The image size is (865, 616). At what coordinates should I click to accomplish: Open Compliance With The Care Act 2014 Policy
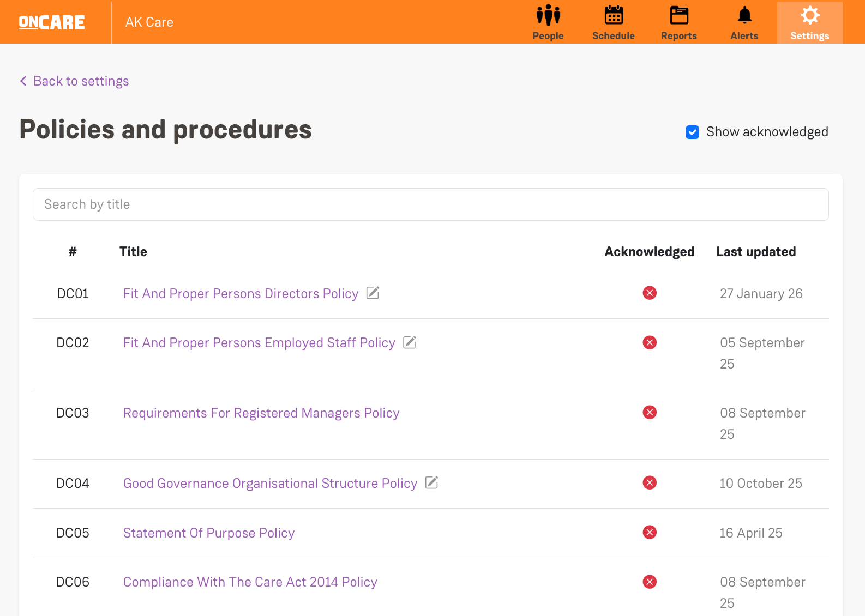tap(250, 582)
